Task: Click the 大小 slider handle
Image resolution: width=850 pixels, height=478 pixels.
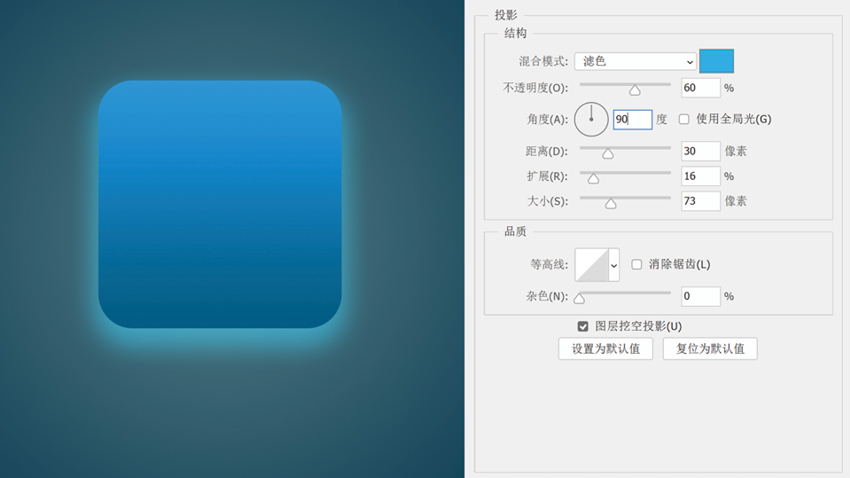Action: [x=611, y=203]
